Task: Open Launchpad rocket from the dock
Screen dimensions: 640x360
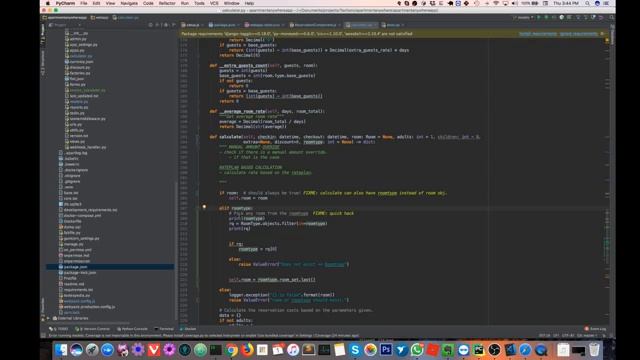Action: [x=92, y=350]
